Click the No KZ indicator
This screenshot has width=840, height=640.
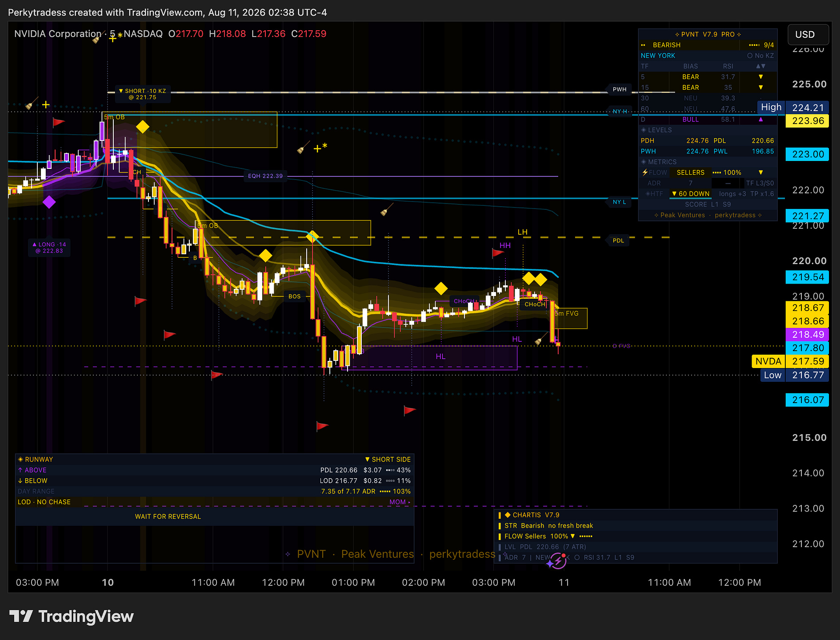pos(760,56)
